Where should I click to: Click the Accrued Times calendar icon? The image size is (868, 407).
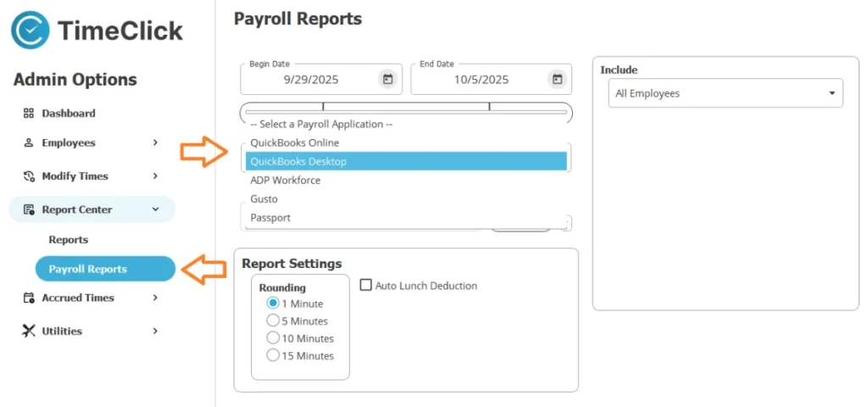pos(28,298)
